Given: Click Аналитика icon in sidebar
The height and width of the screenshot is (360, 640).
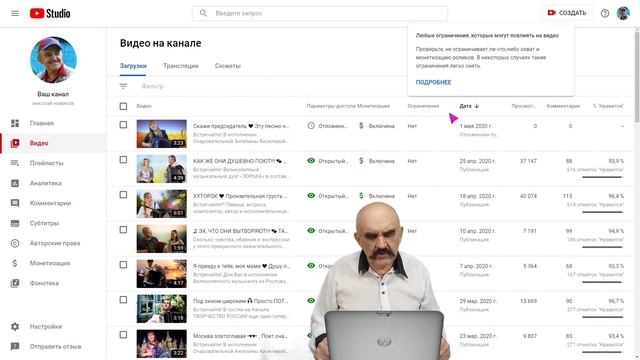Looking at the screenshot, I should 15,183.
